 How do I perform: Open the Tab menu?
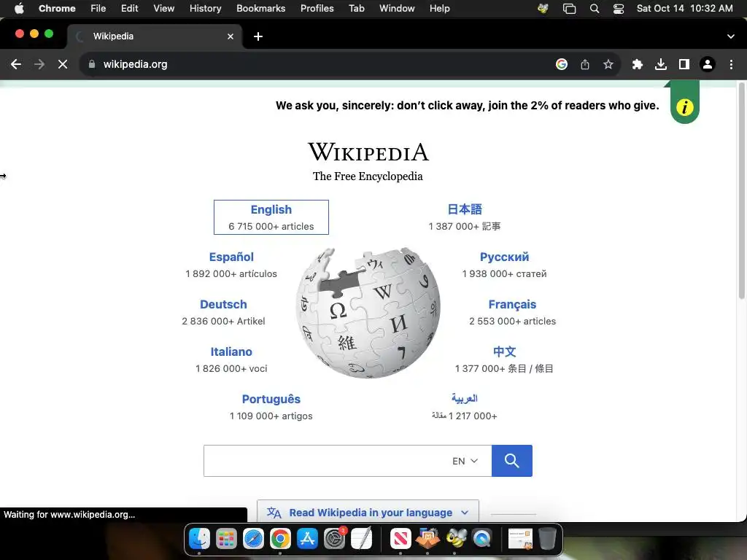[x=356, y=8]
